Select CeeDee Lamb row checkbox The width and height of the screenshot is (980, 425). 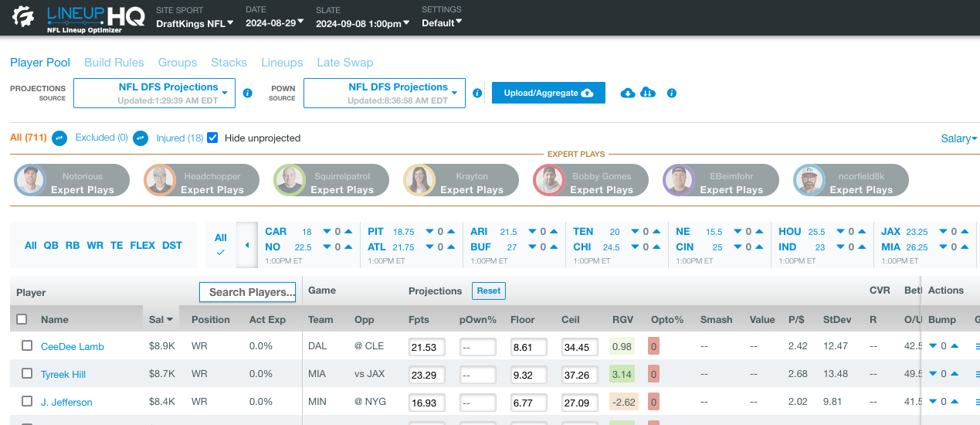pos(27,346)
